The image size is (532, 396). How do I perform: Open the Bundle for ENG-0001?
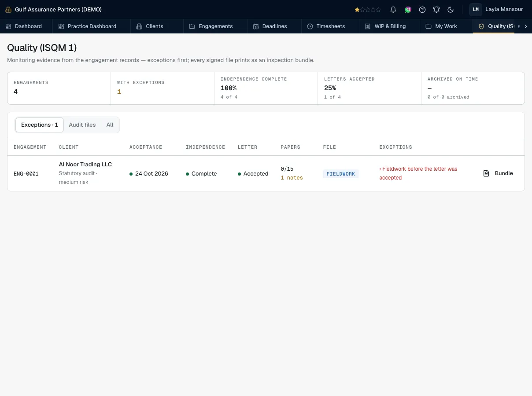click(498, 173)
